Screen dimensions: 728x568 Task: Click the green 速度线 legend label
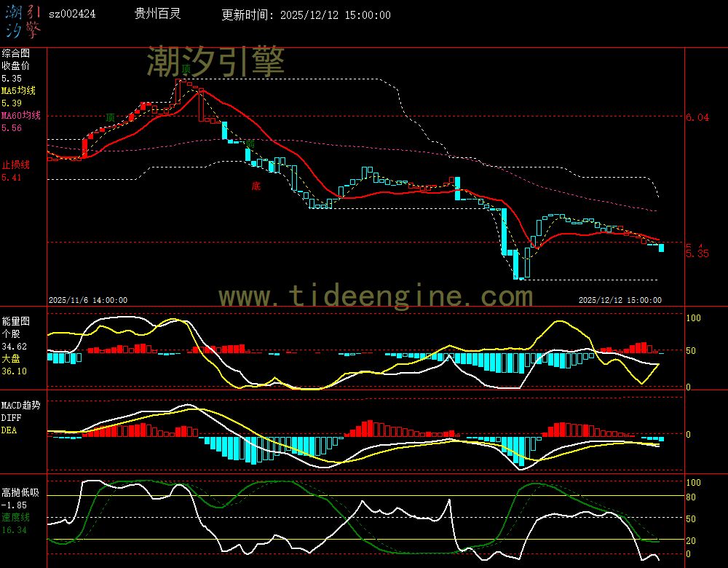tap(16, 517)
